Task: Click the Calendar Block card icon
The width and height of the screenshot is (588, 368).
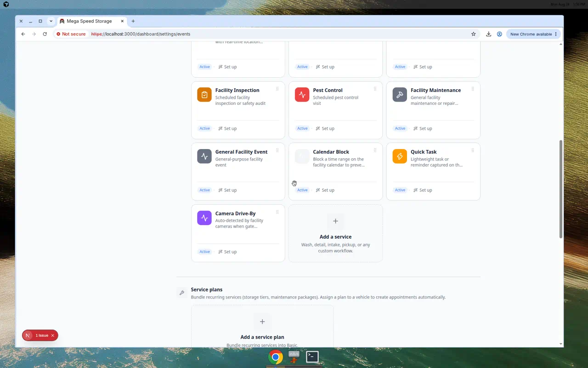Action: pos(302,156)
